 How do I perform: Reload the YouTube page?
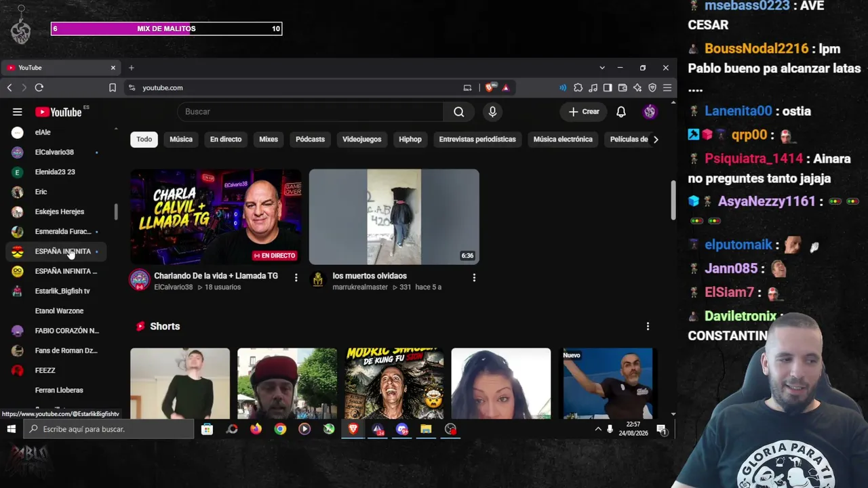[39, 87]
